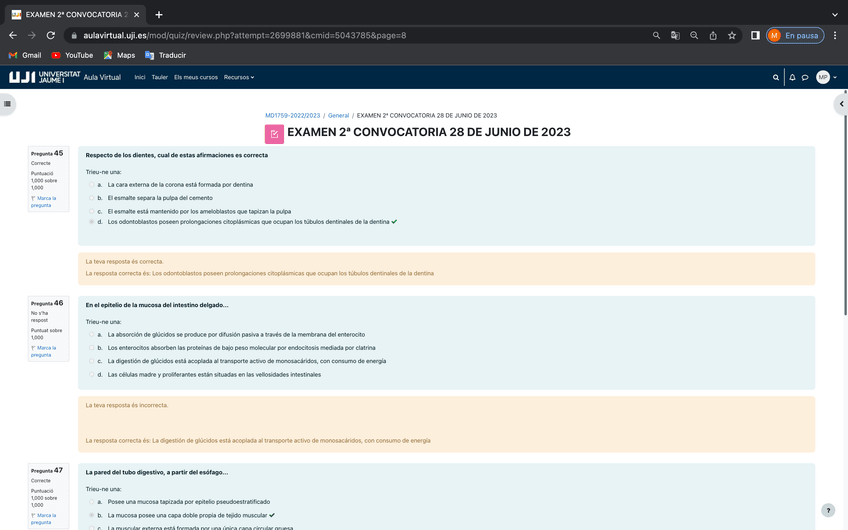Viewport: 848px width, 530px height.
Task: Click 'La teva resposta és incorrecta.' feedback text
Action: click(127, 405)
